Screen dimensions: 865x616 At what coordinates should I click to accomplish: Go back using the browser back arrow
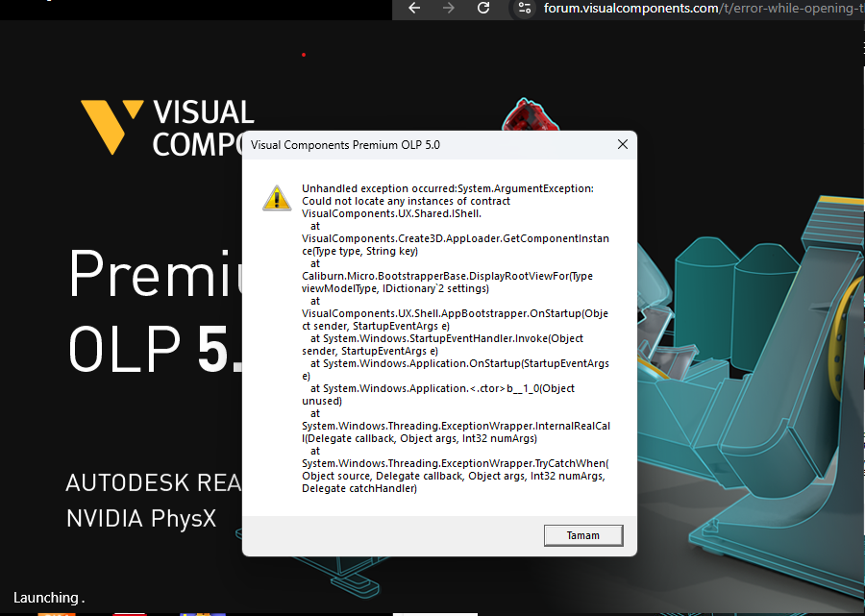point(414,8)
